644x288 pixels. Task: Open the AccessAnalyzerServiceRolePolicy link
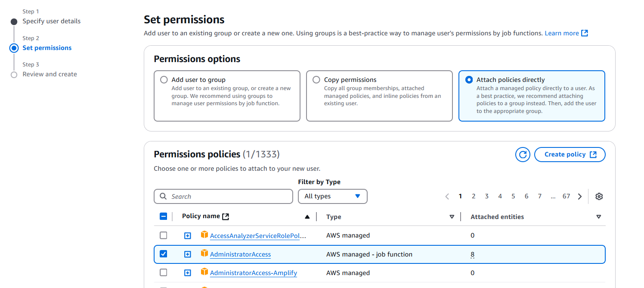click(258, 236)
